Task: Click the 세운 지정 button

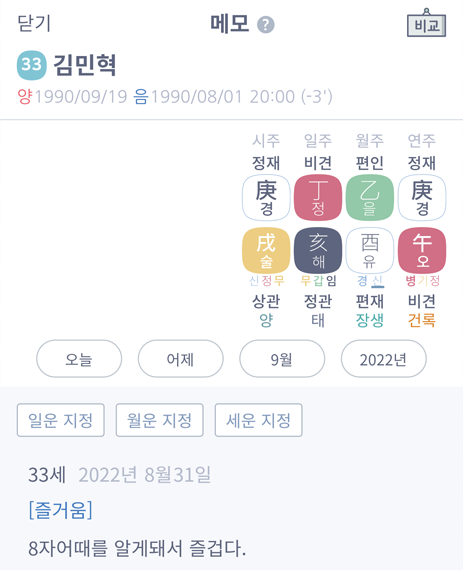Action: click(x=258, y=420)
